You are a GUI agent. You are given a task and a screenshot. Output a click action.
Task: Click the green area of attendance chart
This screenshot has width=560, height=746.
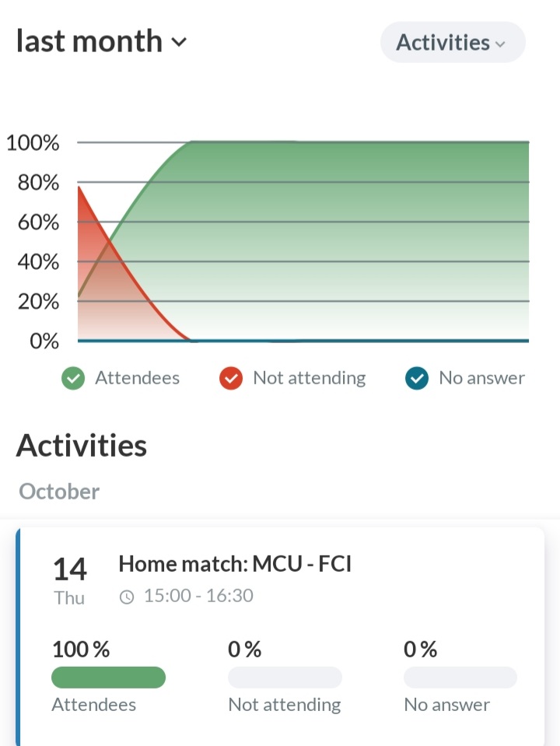coord(350,233)
